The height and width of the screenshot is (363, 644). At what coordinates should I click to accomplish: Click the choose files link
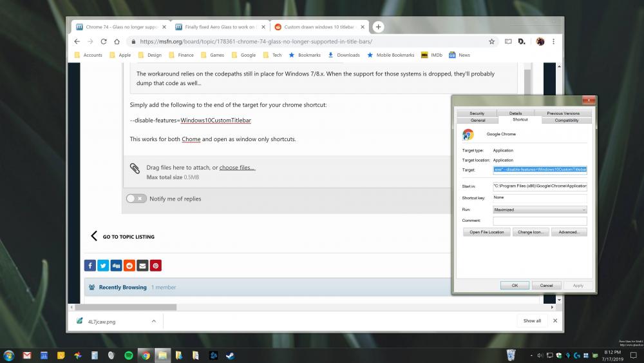(x=237, y=168)
